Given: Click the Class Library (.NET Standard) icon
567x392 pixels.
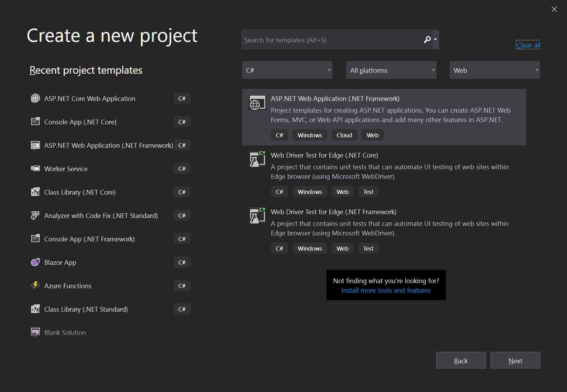Looking at the screenshot, I should coord(35,309).
